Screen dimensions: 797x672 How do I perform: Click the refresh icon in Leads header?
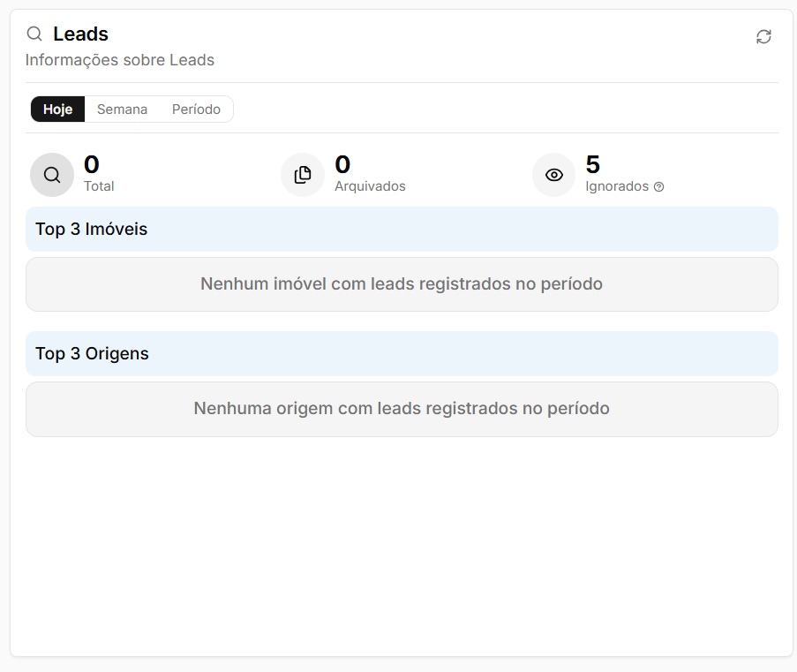763,36
